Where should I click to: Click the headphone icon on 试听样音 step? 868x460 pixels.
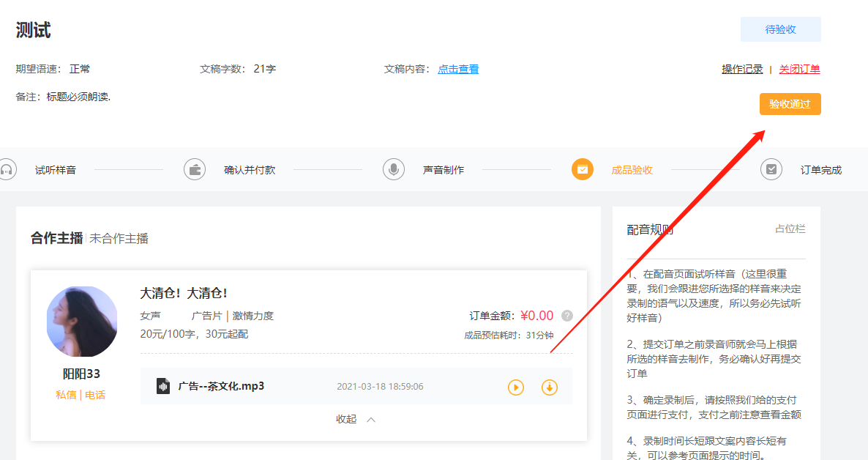6,168
